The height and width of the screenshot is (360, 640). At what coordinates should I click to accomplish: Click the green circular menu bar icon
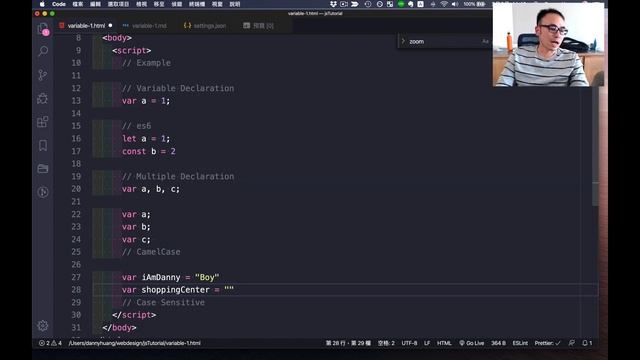[x=401, y=4]
